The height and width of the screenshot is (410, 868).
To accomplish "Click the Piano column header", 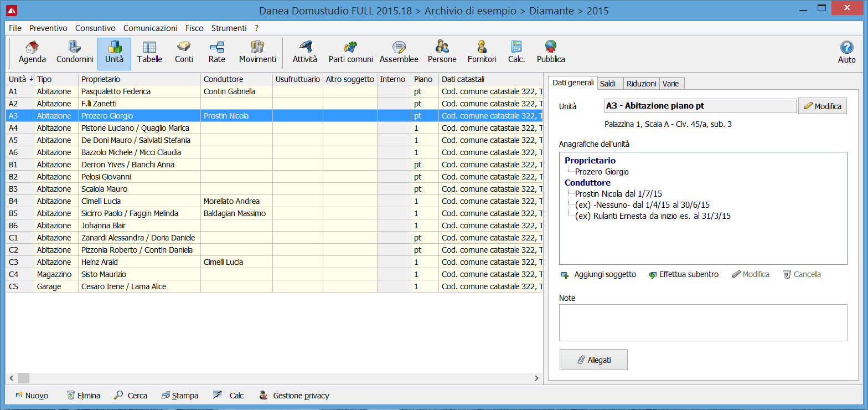I will pyautogui.click(x=425, y=79).
